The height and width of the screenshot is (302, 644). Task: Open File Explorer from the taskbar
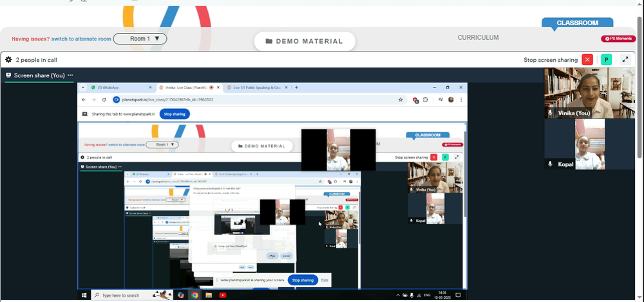click(x=209, y=295)
